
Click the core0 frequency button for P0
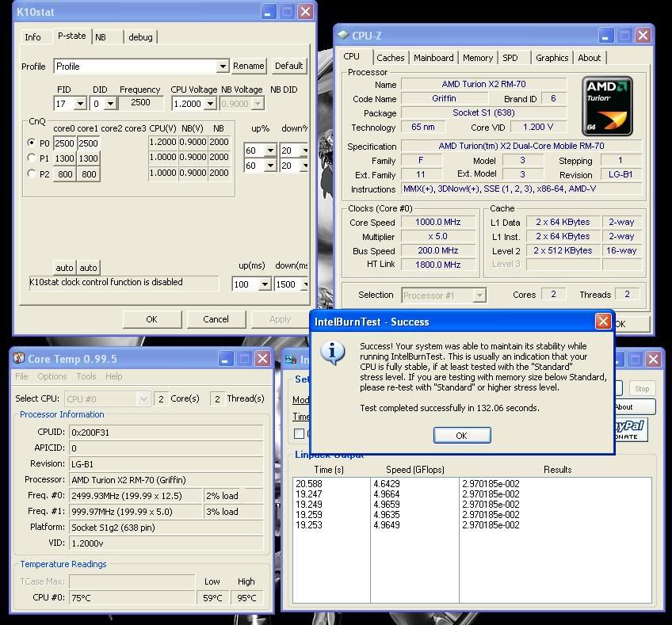[x=64, y=143]
